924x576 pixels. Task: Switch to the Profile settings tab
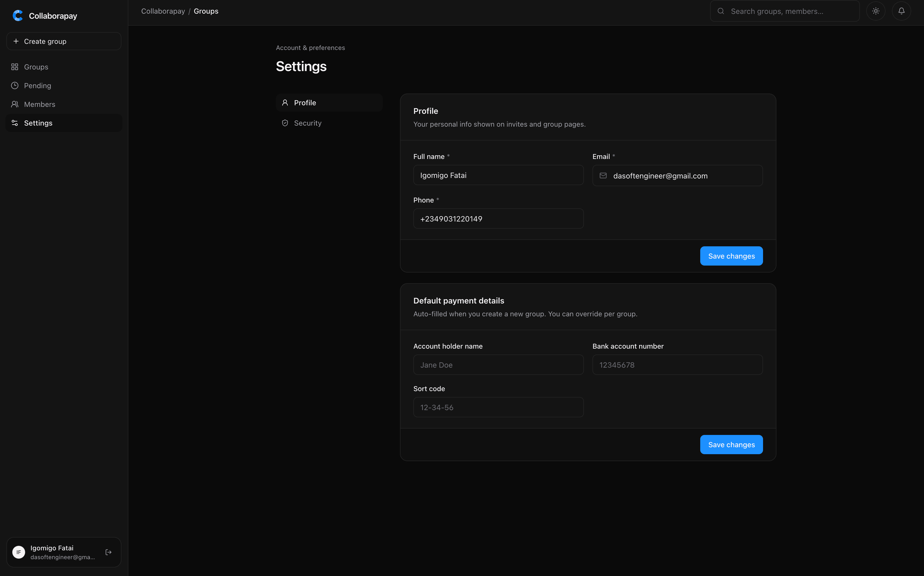pyautogui.click(x=329, y=103)
